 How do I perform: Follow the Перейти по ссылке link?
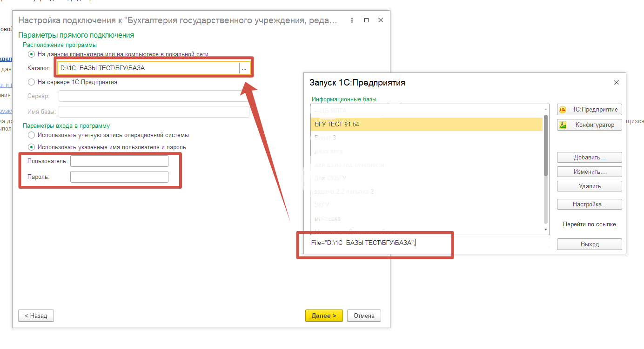[589, 224]
